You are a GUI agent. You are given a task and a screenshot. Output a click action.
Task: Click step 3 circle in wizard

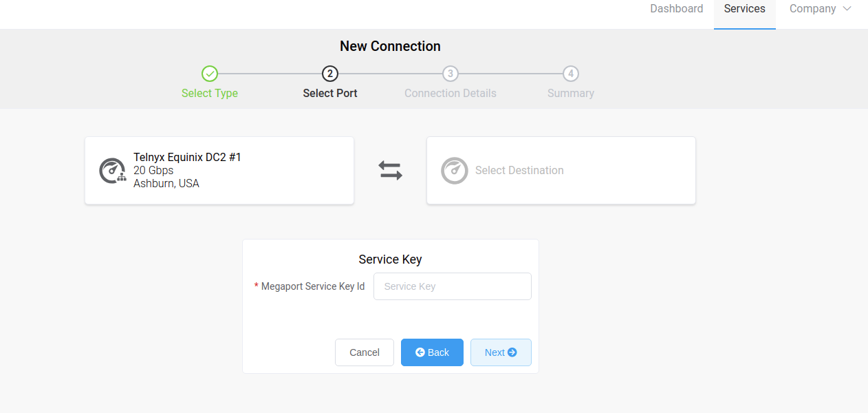tap(451, 74)
